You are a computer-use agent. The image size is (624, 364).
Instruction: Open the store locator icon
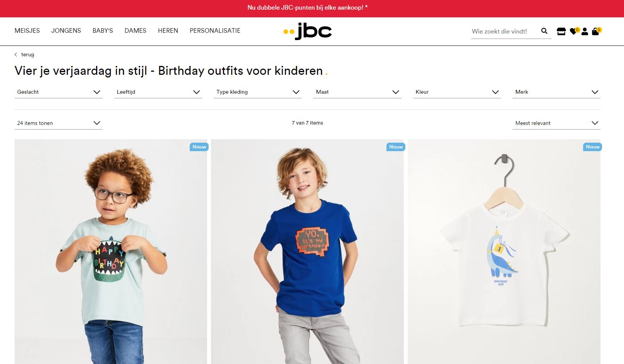click(x=561, y=31)
